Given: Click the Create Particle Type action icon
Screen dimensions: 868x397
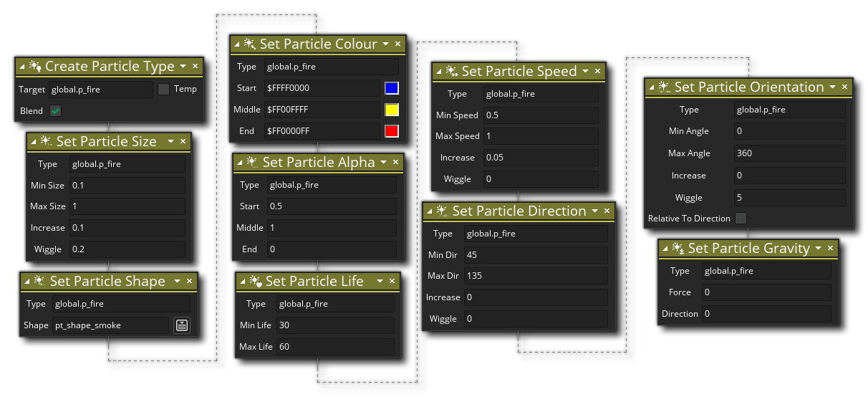Looking at the screenshot, I should click(34, 67).
